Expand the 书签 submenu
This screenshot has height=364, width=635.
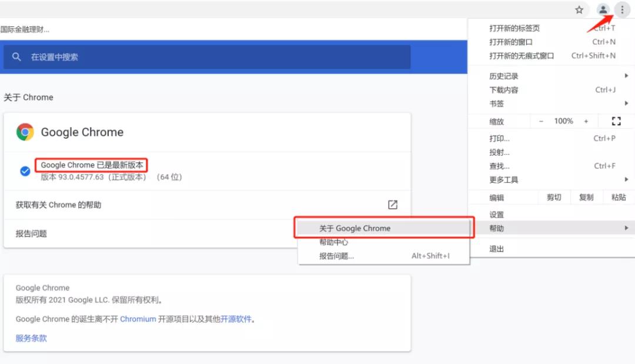click(x=552, y=103)
